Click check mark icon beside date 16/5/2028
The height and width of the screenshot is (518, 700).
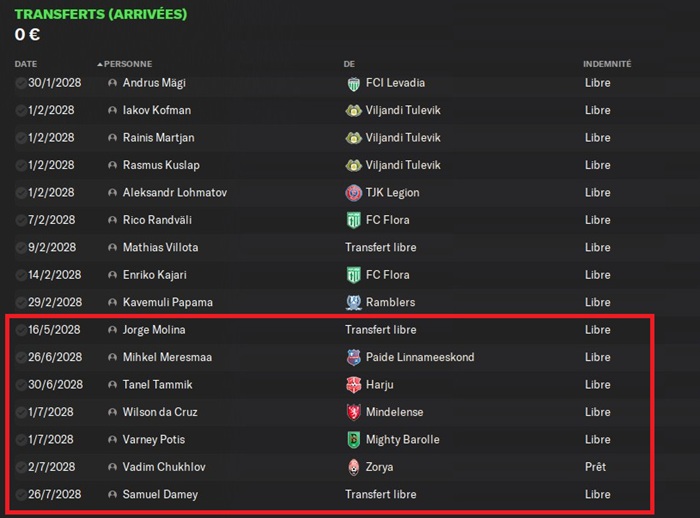[21, 330]
